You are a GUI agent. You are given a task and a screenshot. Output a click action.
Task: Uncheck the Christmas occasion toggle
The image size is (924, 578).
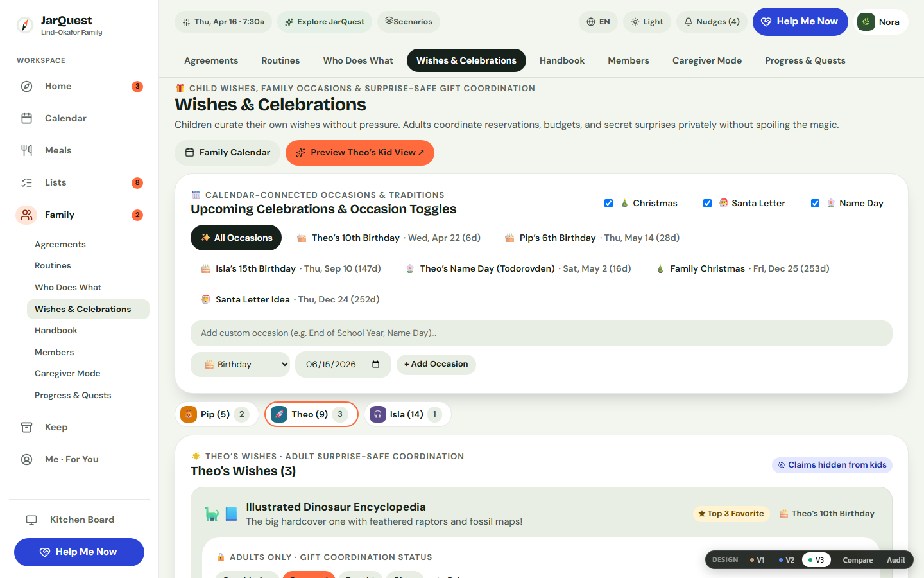(x=608, y=203)
